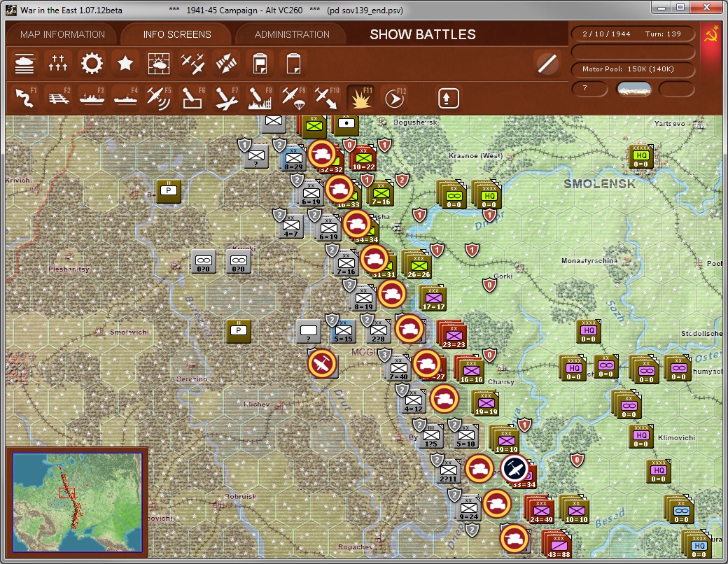Open the victory star icon
This screenshot has height=564, width=728.
coord(125,64)
